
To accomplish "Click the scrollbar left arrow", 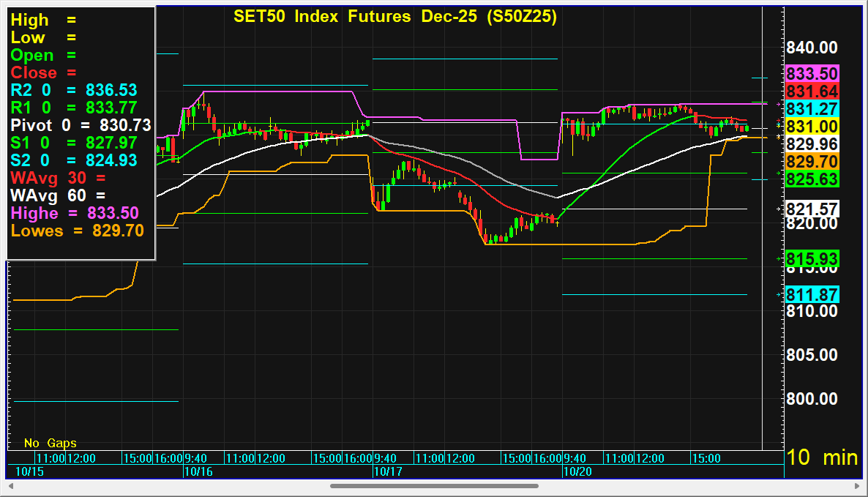I will pyautogui.click(x=11, y=485).
